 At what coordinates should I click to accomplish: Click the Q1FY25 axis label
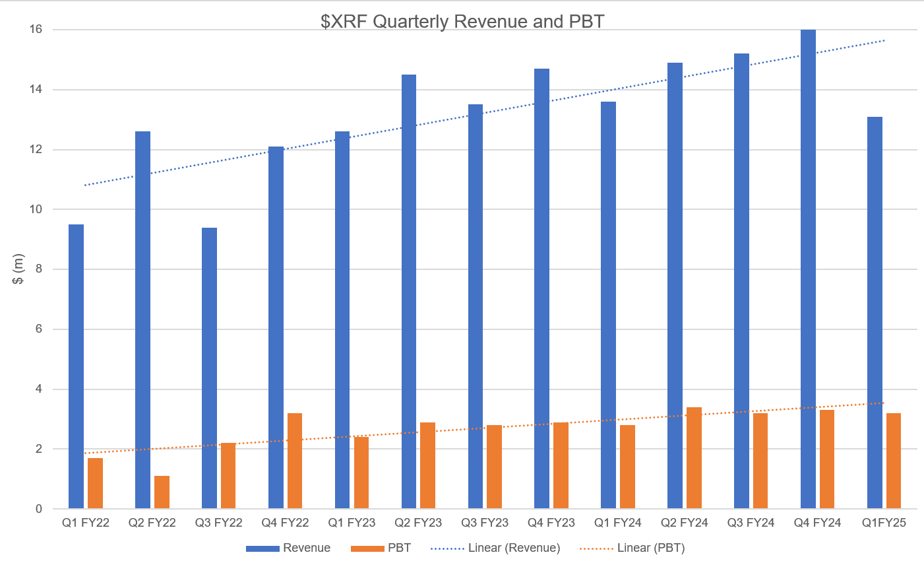[x=884, y=523]
